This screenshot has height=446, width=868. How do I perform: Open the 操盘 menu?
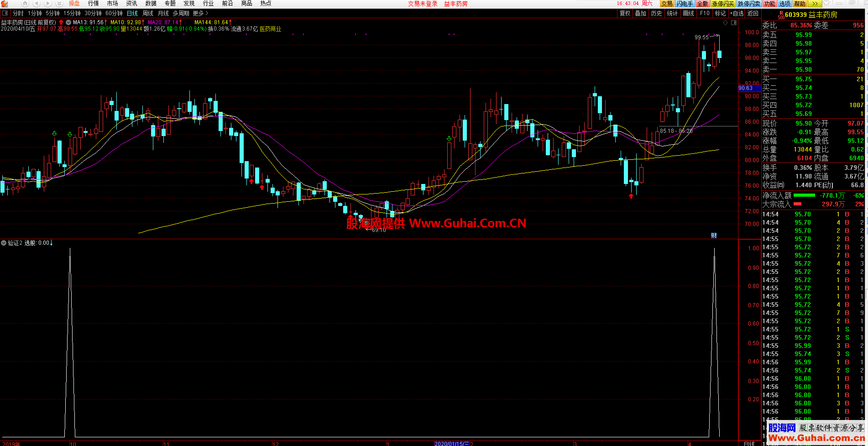(x=74, y=3)
